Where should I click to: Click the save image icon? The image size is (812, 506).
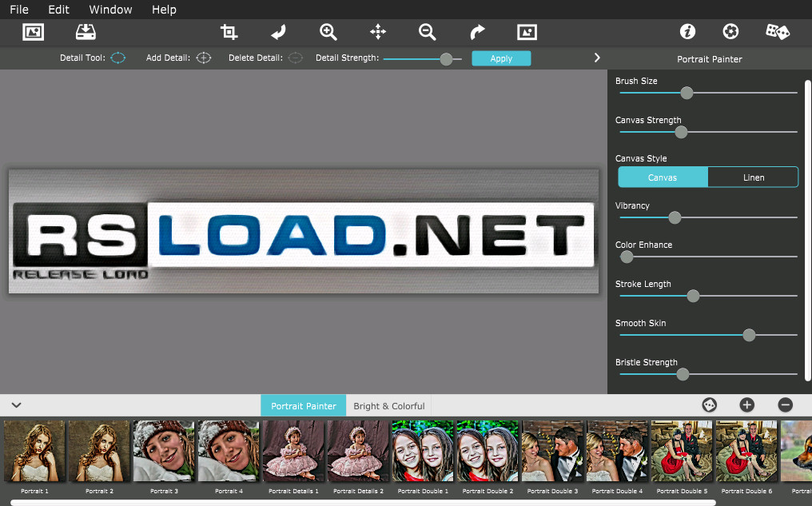coord(86,32)
